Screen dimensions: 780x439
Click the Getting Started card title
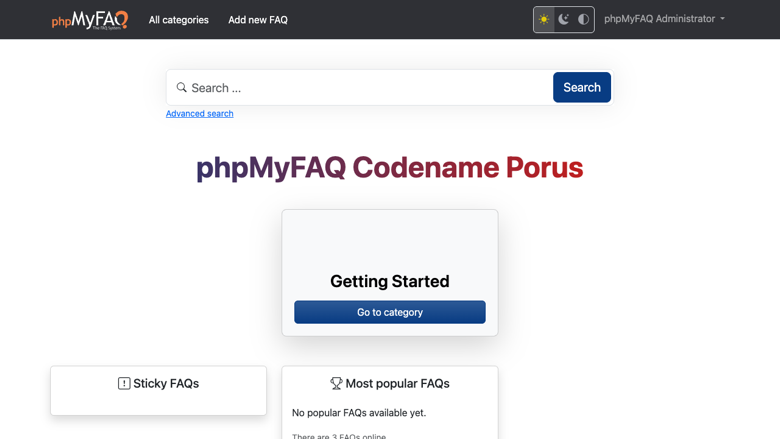390,281
